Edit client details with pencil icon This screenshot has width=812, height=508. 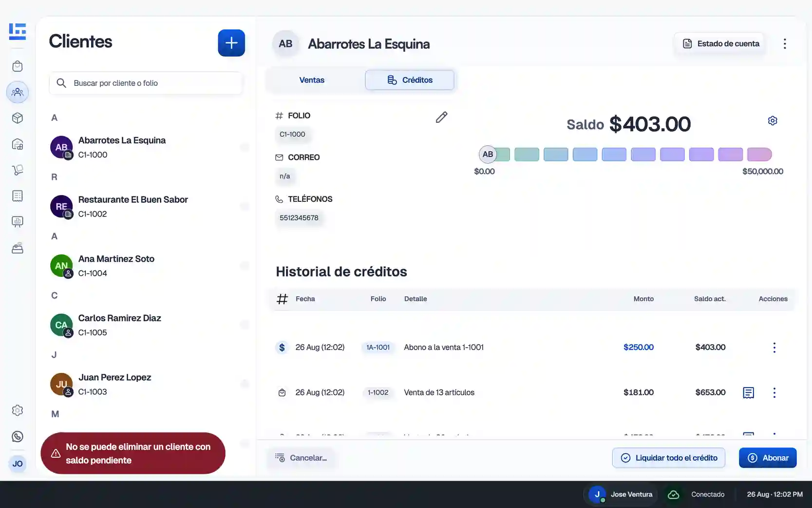(x=441, y=117)
